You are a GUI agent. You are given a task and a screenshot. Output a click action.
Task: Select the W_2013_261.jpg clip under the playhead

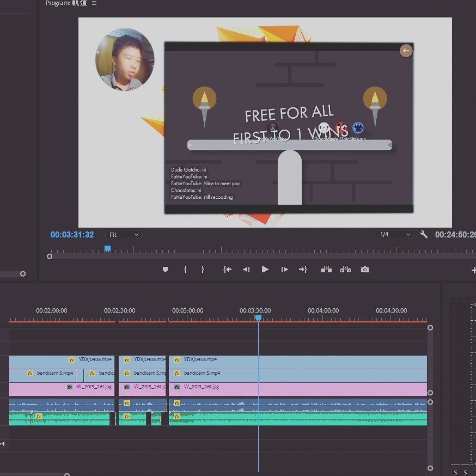298,389
